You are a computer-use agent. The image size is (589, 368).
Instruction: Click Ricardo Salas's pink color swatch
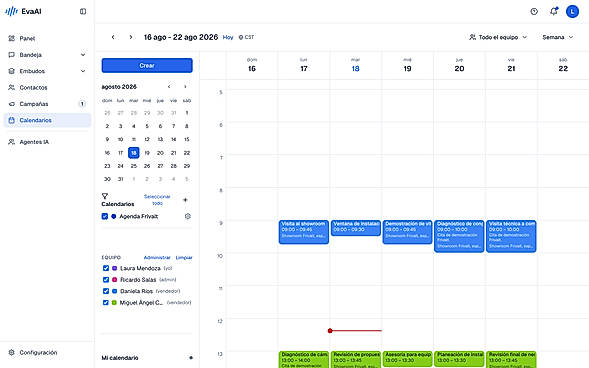(x=115, y=280)
